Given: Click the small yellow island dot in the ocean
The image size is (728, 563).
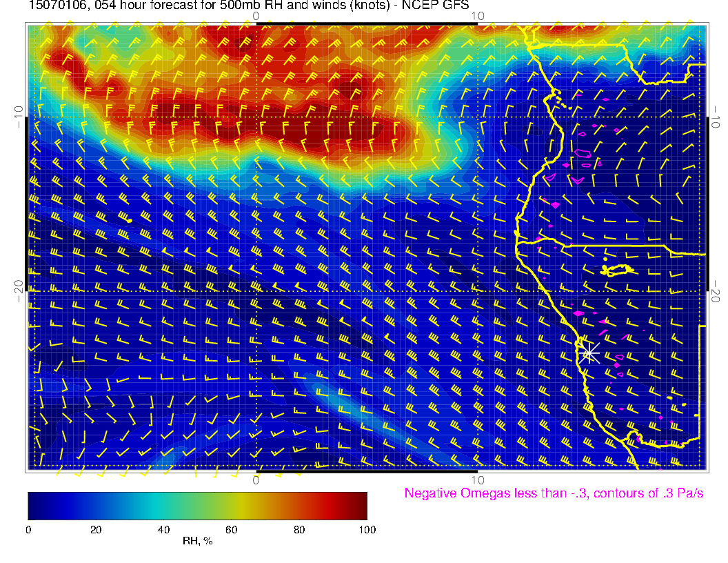Looking at the screenshot, I should point(129,220).
